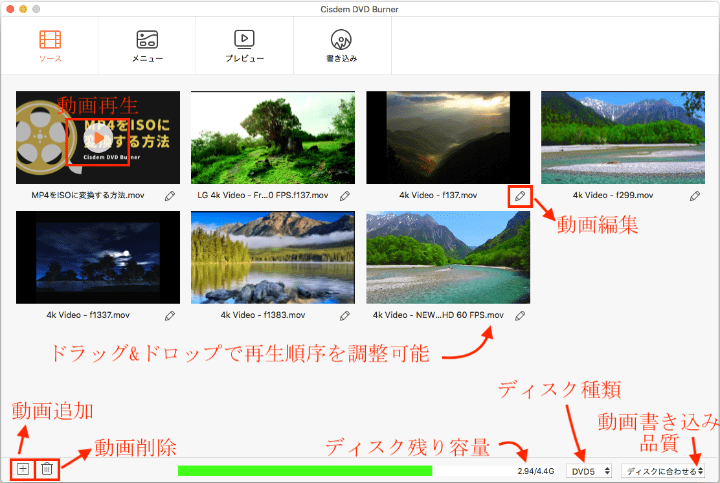Click the pencil icon for 4k Video - f137.mov

520,196
